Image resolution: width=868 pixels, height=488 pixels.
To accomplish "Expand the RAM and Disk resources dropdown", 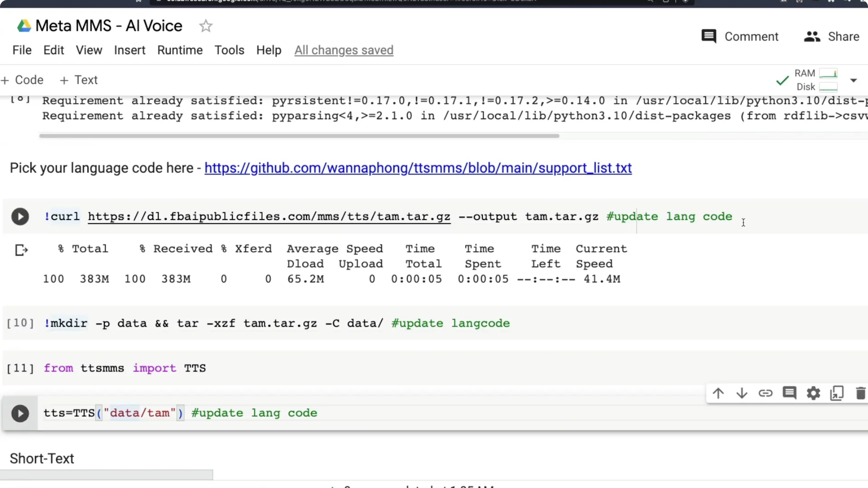I will 854,80.
